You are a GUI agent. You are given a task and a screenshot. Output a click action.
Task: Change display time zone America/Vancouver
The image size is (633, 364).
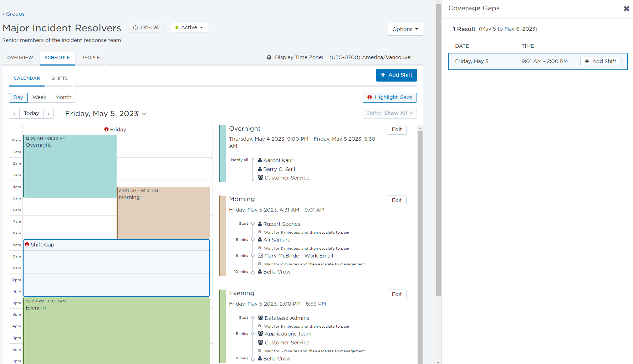[371, 57]
